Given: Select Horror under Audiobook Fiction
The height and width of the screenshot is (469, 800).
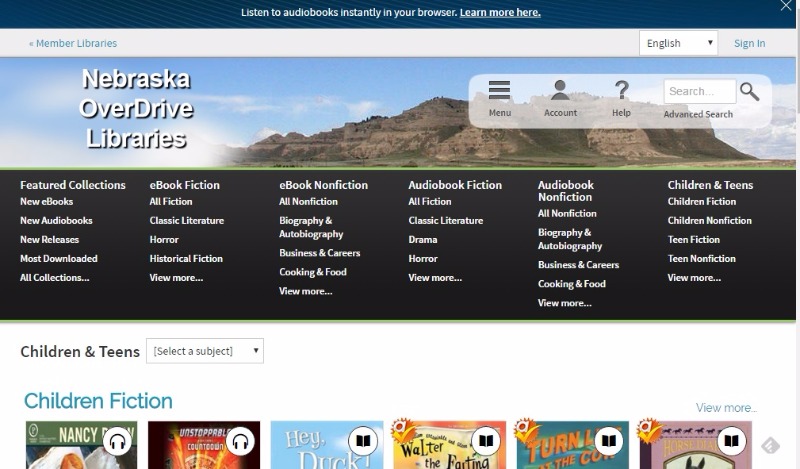Looking at the screenshot, I should pos(423,258).
